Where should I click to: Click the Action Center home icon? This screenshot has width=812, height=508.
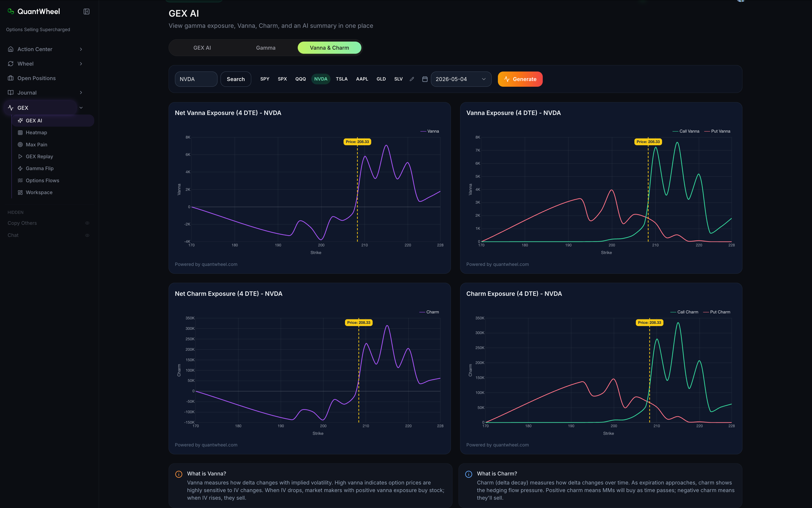pos(11,49)
